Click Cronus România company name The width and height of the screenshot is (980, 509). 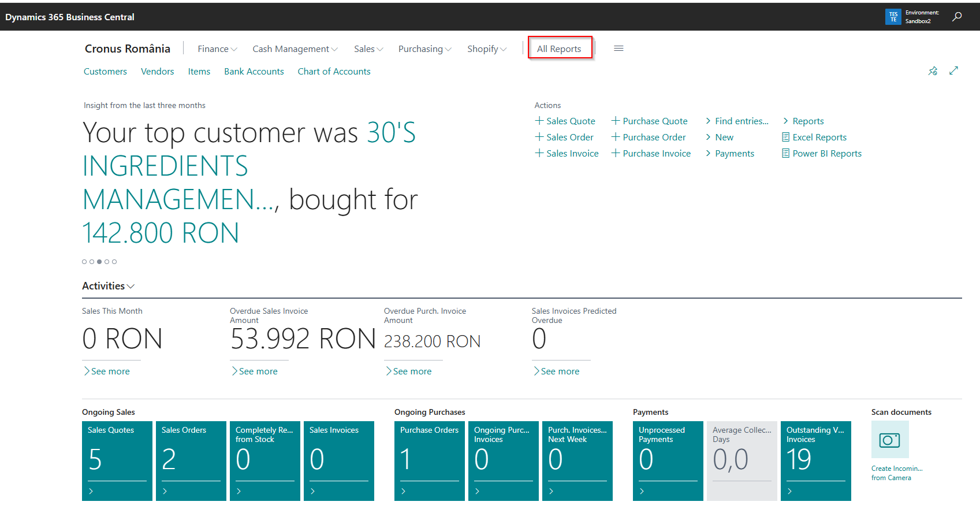[128, 49]
